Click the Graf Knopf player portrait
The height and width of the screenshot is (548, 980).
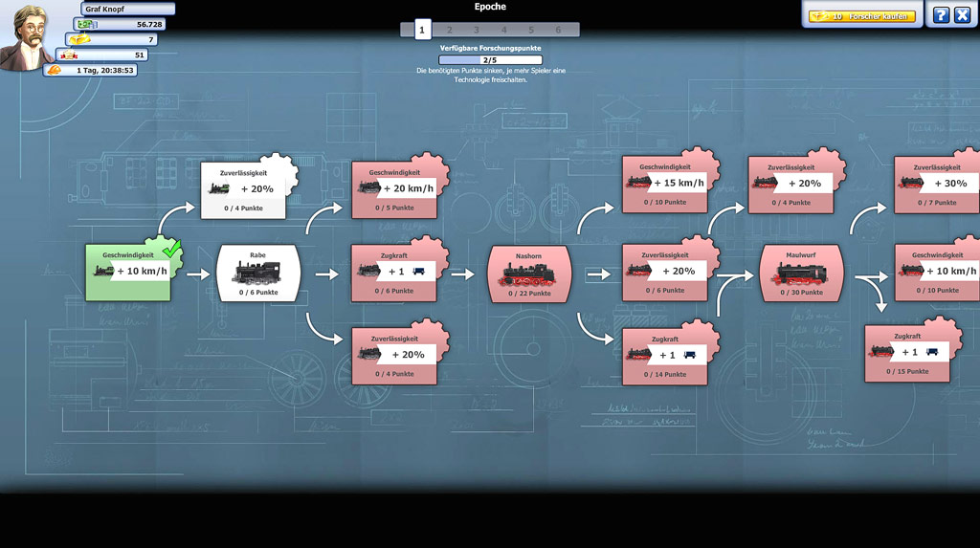tap(24, 38)
